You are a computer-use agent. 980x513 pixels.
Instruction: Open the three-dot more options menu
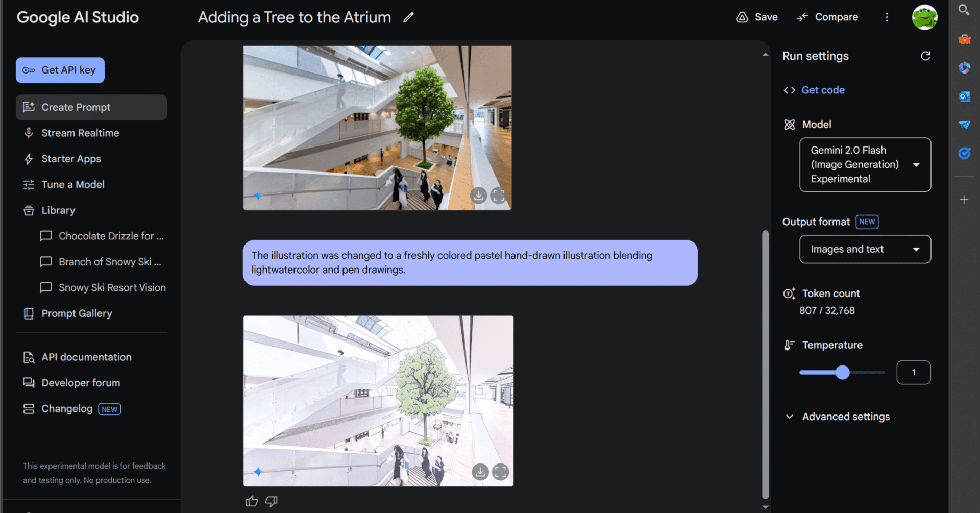point(887,17)
